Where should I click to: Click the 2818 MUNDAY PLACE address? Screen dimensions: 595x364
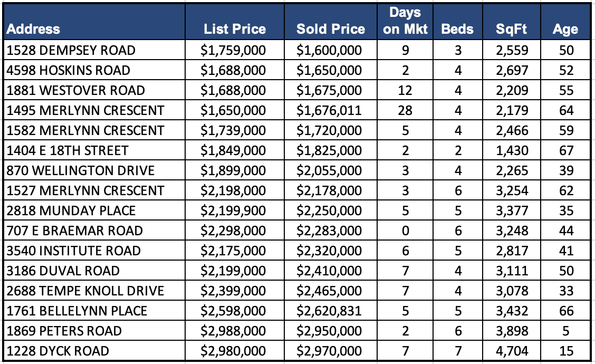click(x=71, y=211)
